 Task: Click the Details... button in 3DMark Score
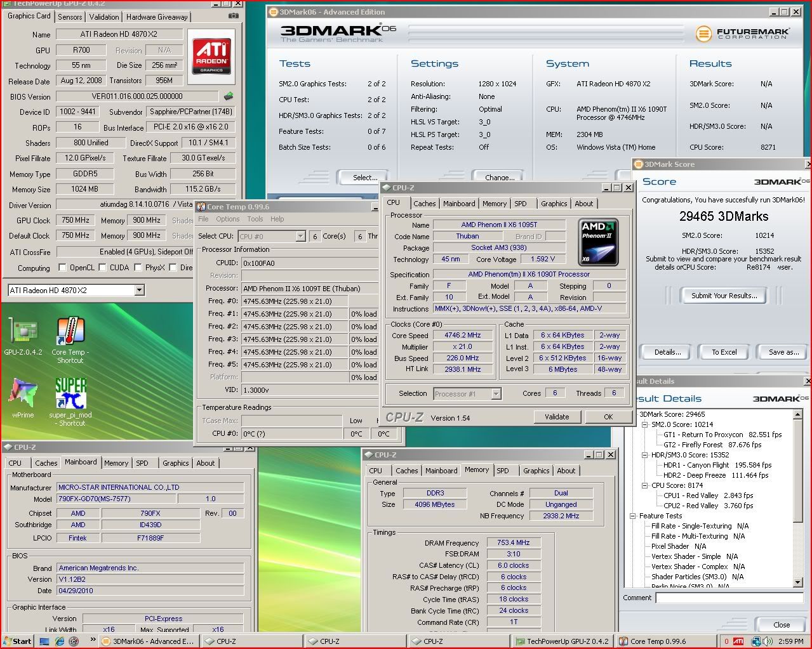click(667, 352)
